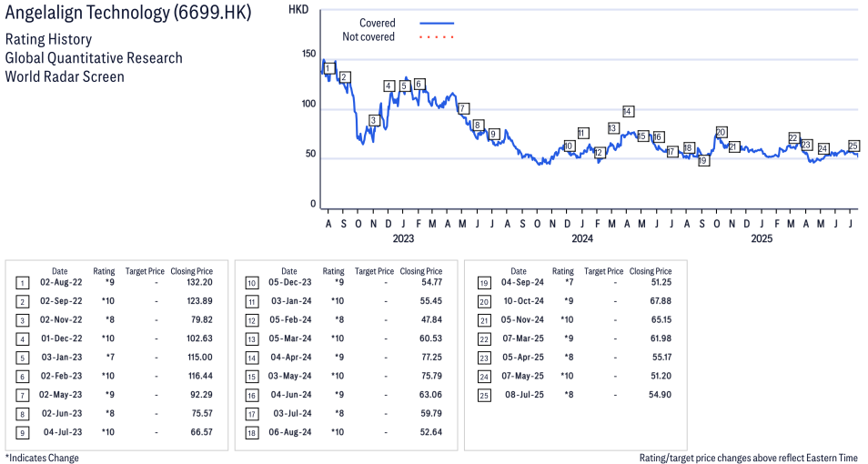Select the closing price 55.45
The height and width of the screenshot is (464, 868).
point(431,301)
